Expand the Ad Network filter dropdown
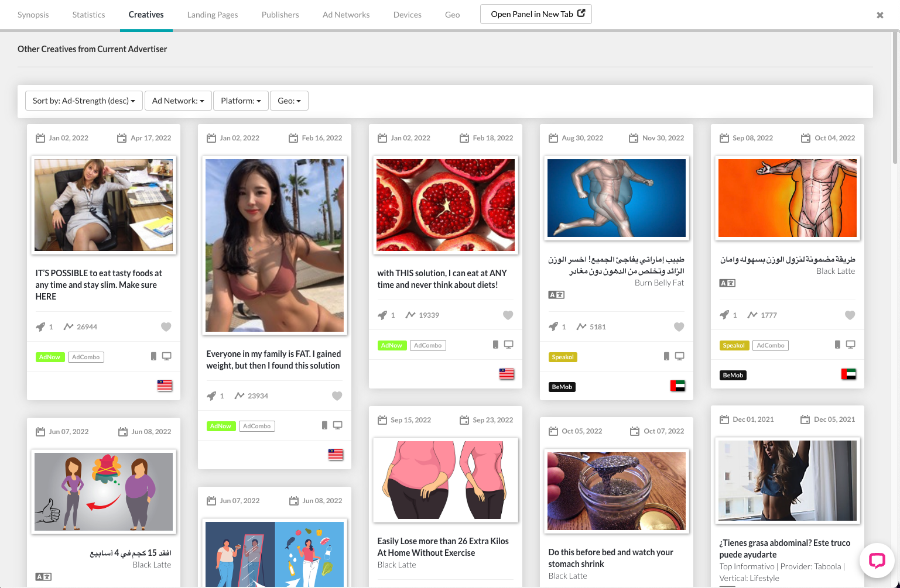This screenshot has width=900, height=588. [177, 101]
